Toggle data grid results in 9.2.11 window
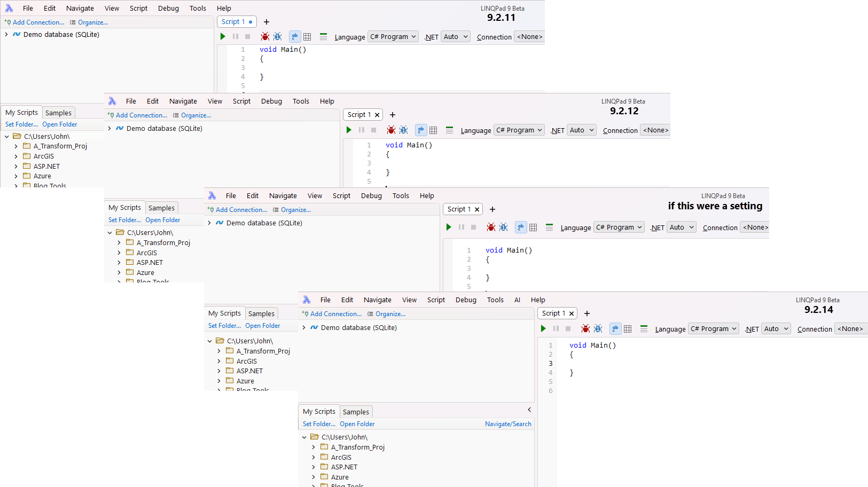The height and width of the screenshot is (487, 868). tap(307, 36)
